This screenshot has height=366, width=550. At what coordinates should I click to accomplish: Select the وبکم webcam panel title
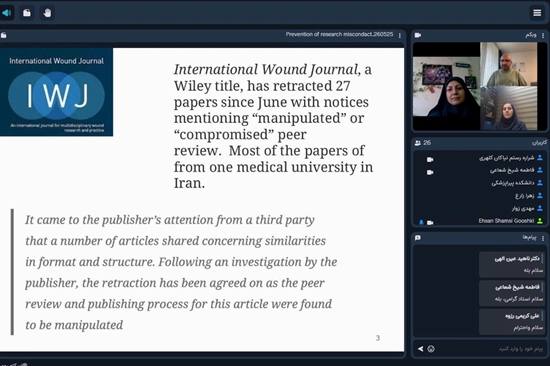point(531,35)
